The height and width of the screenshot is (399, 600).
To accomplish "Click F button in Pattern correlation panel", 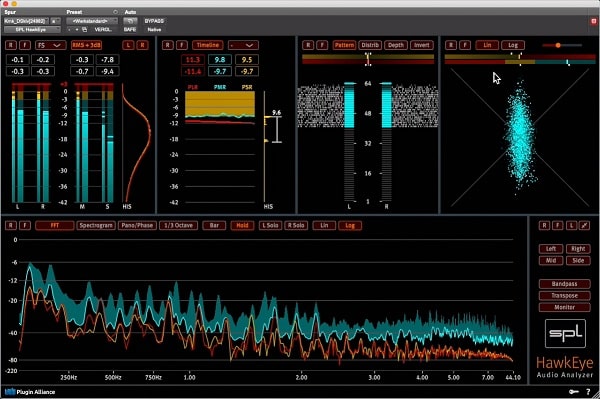I will [x=322, y=45].
